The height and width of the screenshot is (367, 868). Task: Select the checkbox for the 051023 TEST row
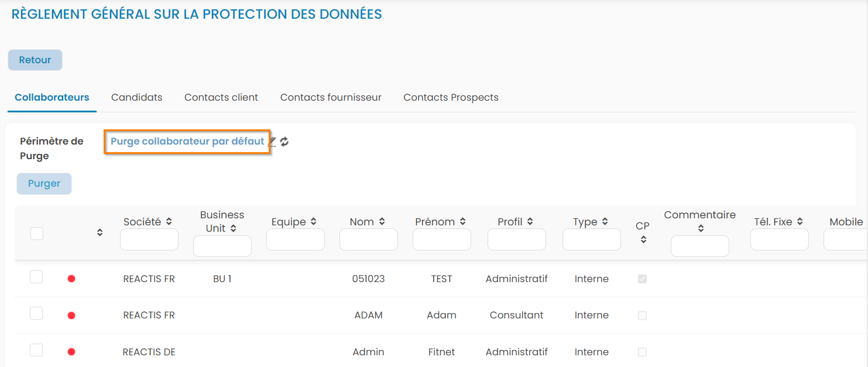tap(36, 277)
